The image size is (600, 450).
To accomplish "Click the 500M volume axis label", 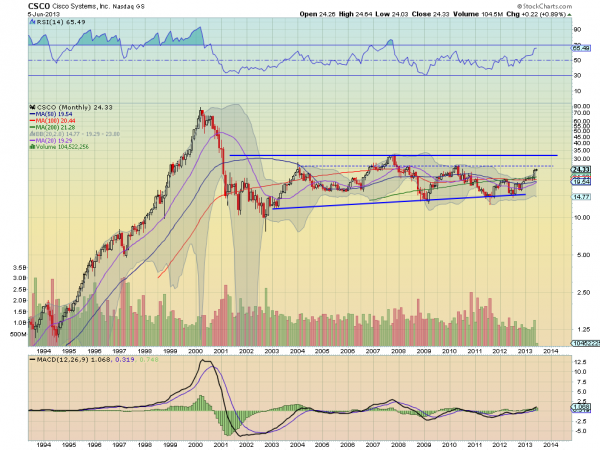I will tap(18, 334).
